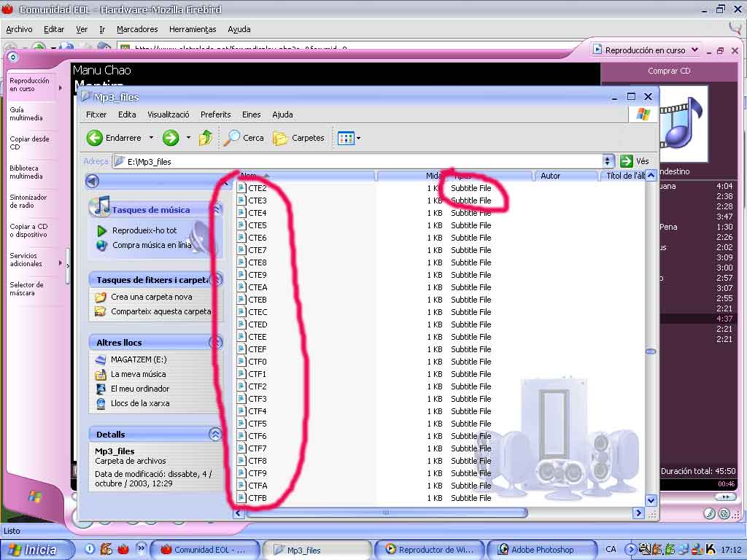The image size is (747, 560).
Task: Select the CTE9 file icon
Action: click(x=241, y=275)
